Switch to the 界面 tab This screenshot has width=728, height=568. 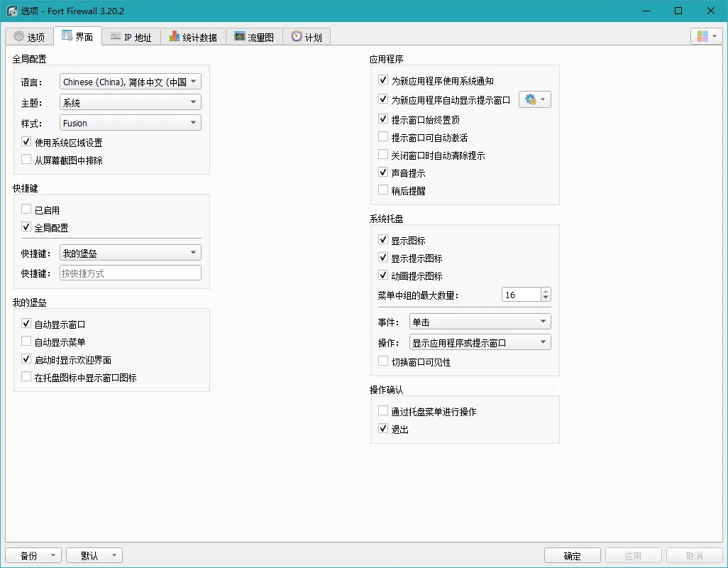coord(77,36)
